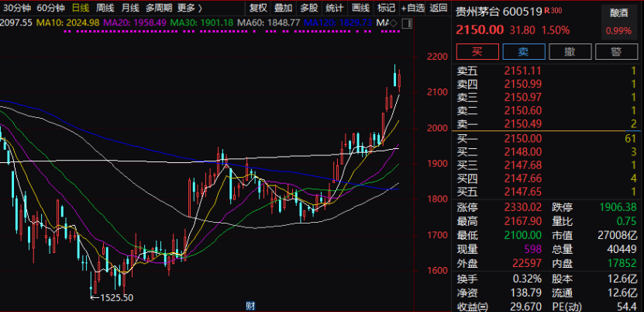
Task: Select the 买五 2147.65 bid row
Action: click(546, 192)
